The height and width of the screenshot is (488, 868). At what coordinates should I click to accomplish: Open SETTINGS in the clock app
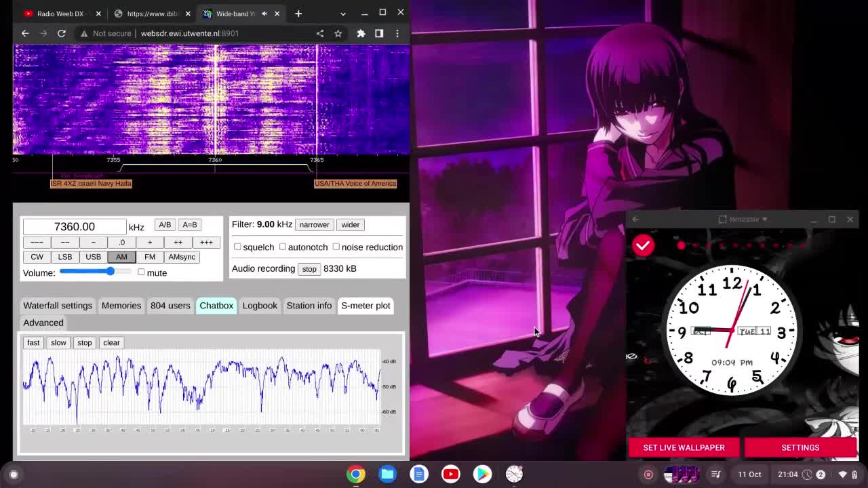(x=800, y=447)
